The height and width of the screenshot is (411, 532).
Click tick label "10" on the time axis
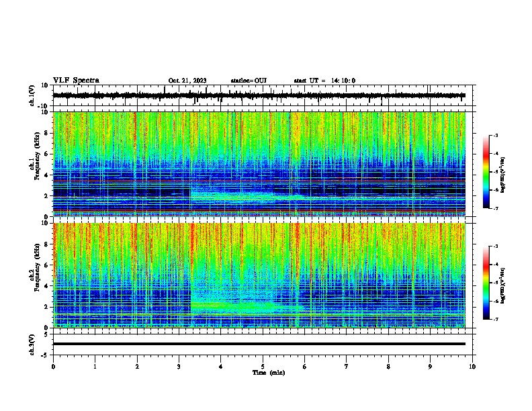click(472, 367)
